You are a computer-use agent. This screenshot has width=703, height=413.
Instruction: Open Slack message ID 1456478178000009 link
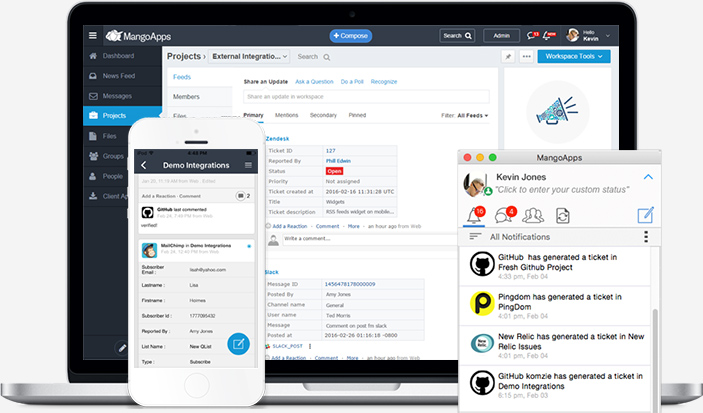(x=350, y=284)
